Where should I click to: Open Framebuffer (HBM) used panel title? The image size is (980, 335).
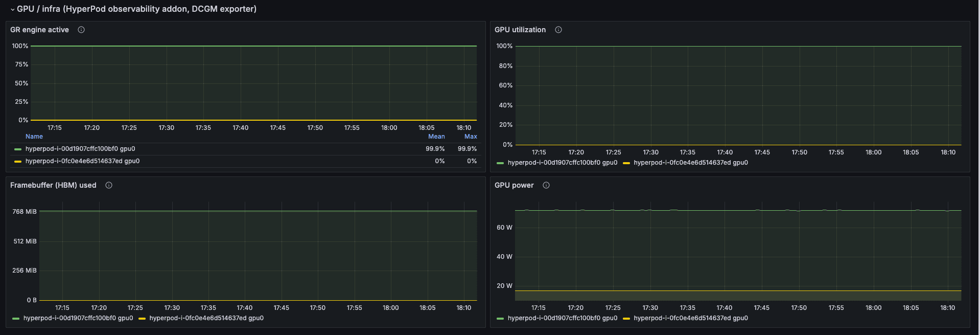[x=53, y=185]
